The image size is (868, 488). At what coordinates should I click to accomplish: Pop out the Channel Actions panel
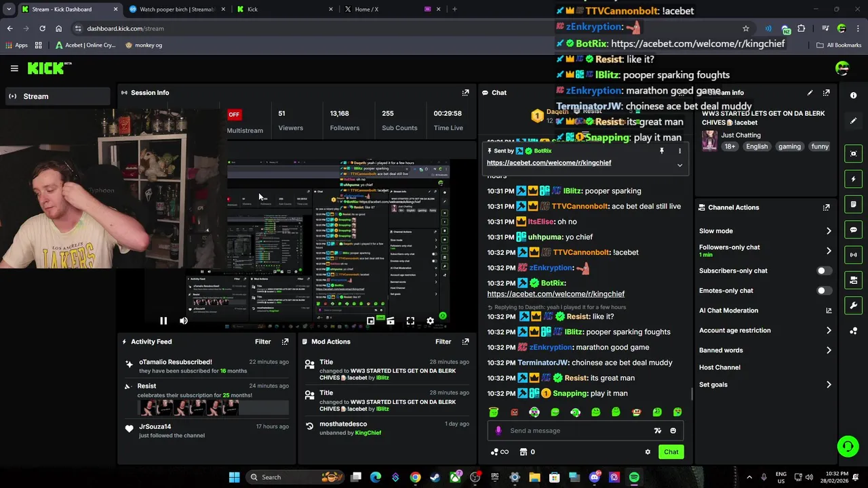[826, 207]
